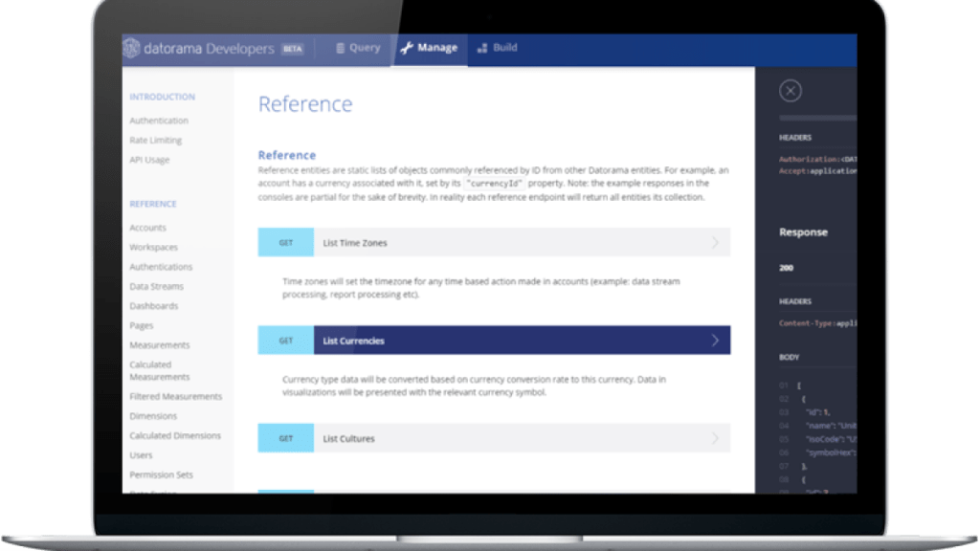Collapse the List Currencies endpoint chevron

click(x=715, y=341)
